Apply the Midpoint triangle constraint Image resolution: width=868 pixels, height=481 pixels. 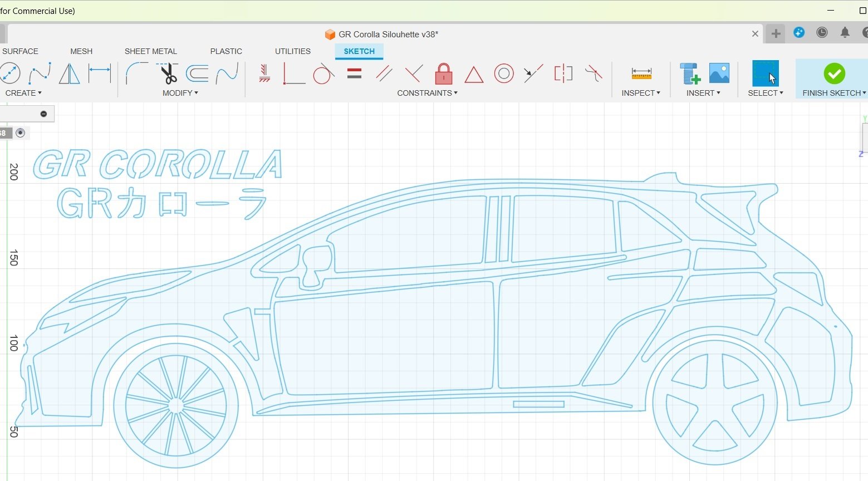(x=474, y=75)
